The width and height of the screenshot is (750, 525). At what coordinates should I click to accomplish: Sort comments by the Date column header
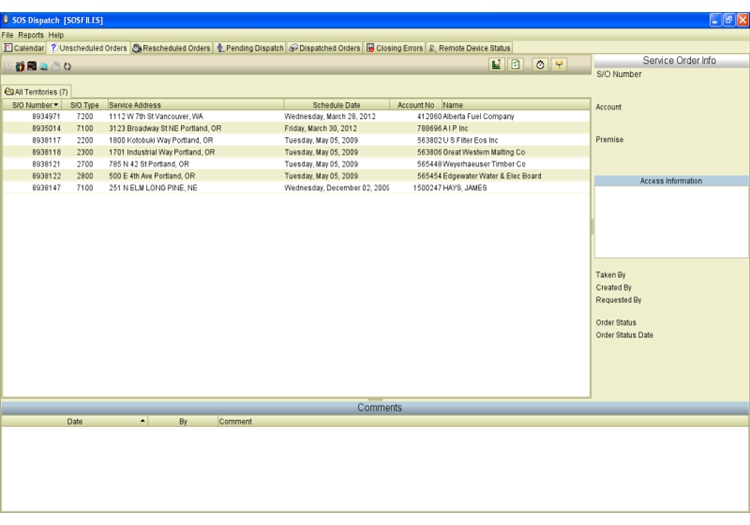(74, 421)
